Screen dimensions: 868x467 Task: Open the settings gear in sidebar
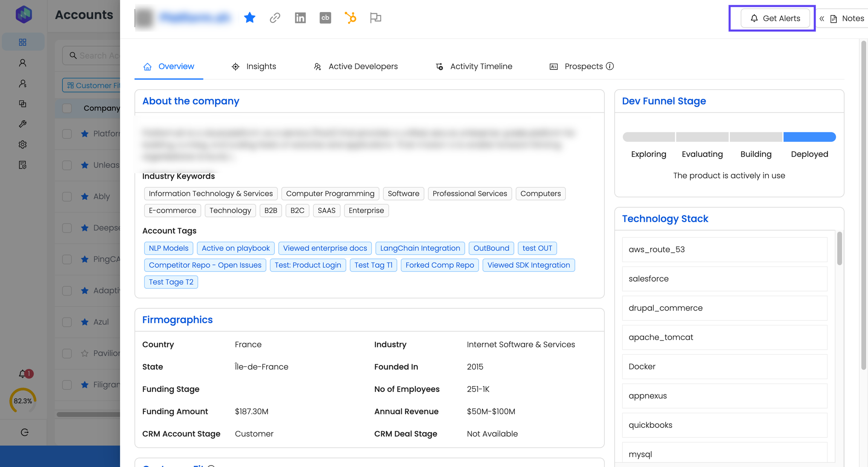pyautogui.click(x=23, y=144)
